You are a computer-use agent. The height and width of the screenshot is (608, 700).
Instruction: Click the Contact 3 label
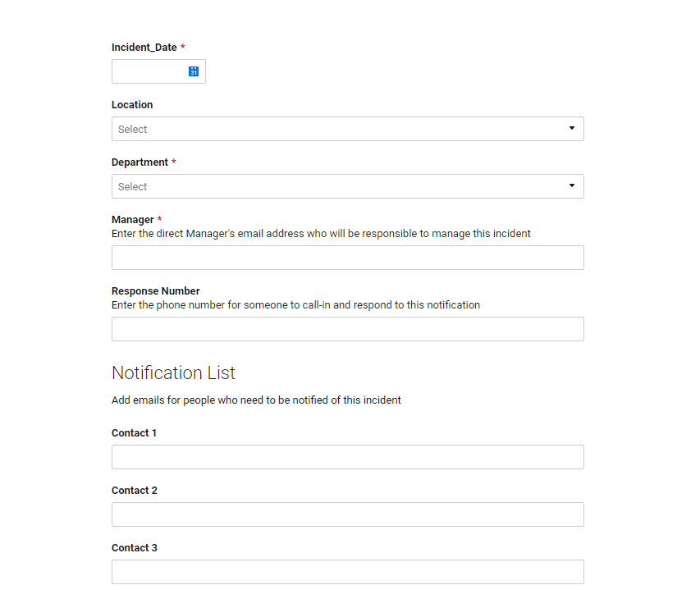134,548
